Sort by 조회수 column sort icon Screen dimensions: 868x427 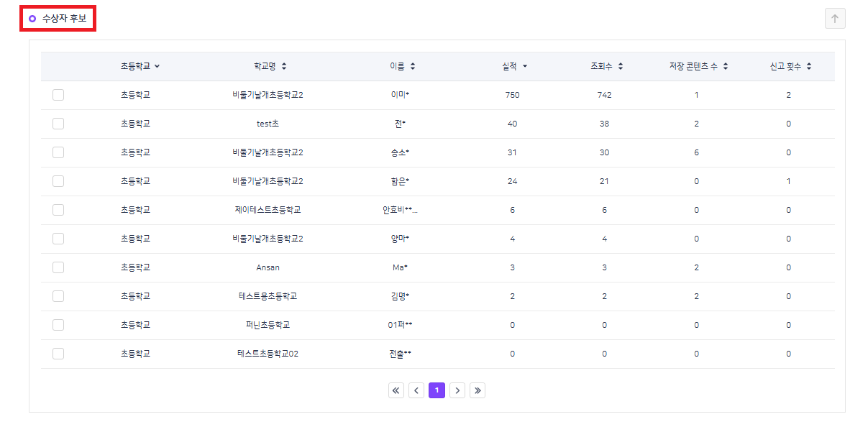pyautogui.click(x=621, y=66)
